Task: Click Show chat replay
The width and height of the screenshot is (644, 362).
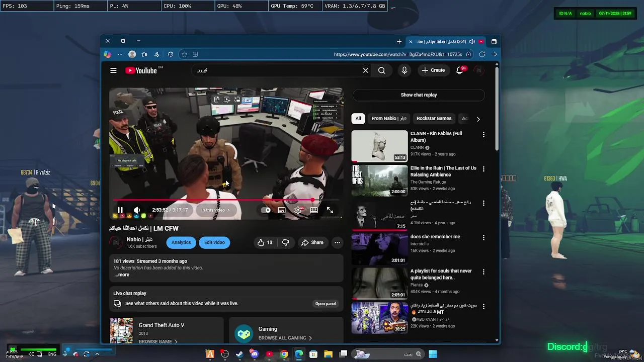Action: [419, 95]
